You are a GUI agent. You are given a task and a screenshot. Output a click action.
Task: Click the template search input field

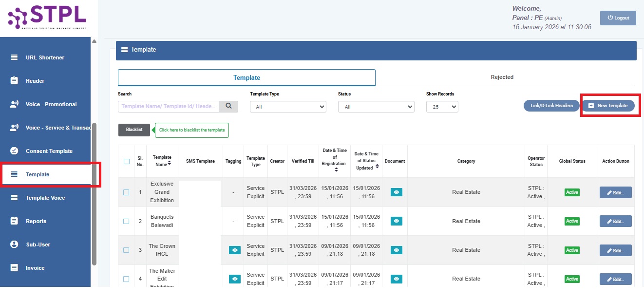pos(168,106)
